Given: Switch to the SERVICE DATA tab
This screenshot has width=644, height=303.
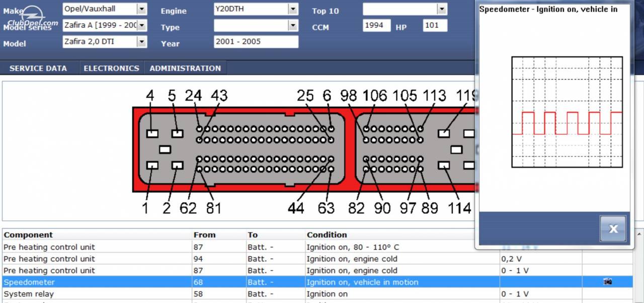Looking at the screenshot, I should 38,68.
